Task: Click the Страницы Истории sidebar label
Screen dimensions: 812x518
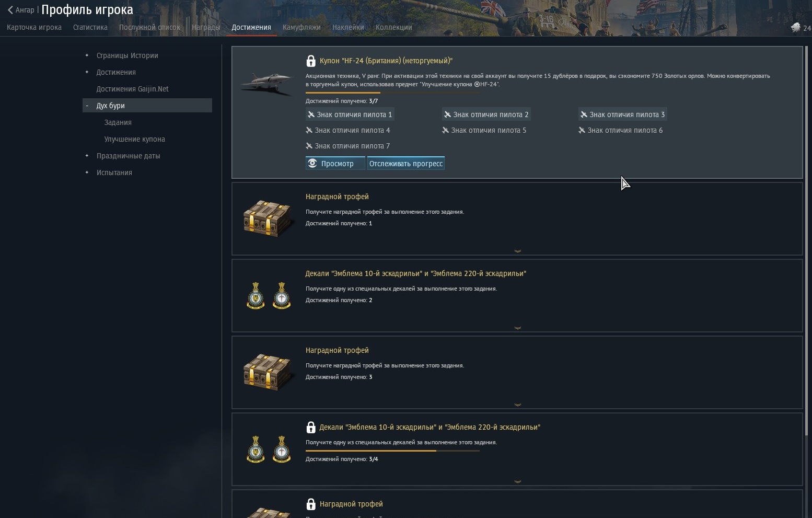Action: coord(127,55)
